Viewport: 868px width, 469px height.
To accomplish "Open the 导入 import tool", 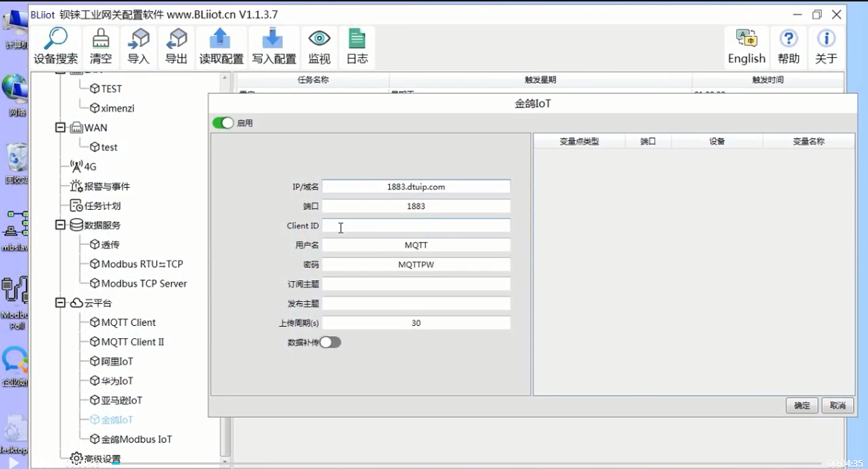I will (139, 40).
